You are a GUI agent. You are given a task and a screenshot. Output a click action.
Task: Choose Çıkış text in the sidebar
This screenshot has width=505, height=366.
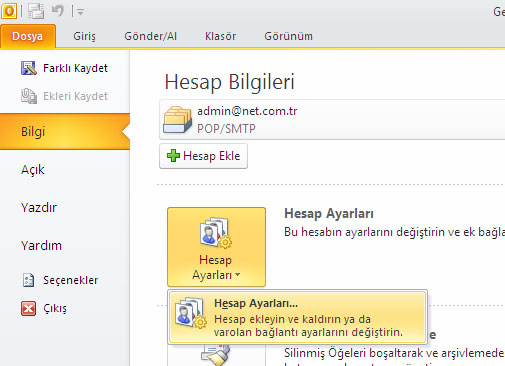coord(55,308)
